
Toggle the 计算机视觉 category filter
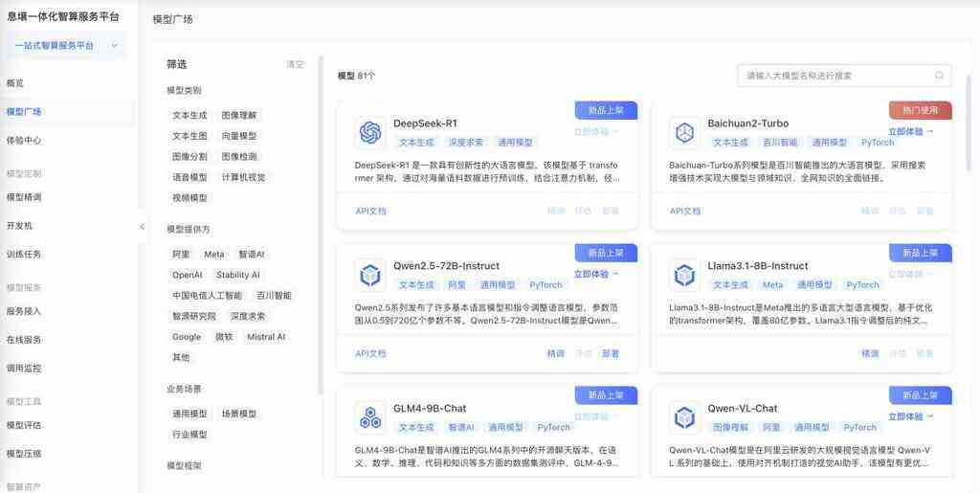pyautogui.click(x=244, y=177)
